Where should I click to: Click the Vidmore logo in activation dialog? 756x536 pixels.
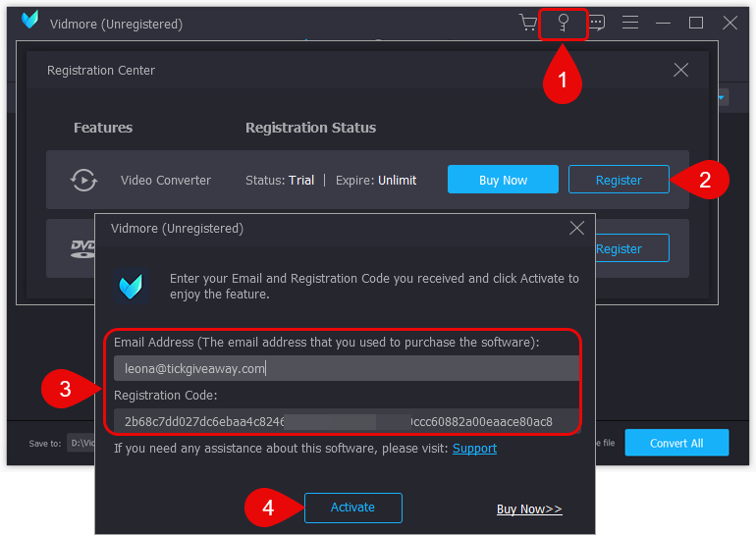131,287
